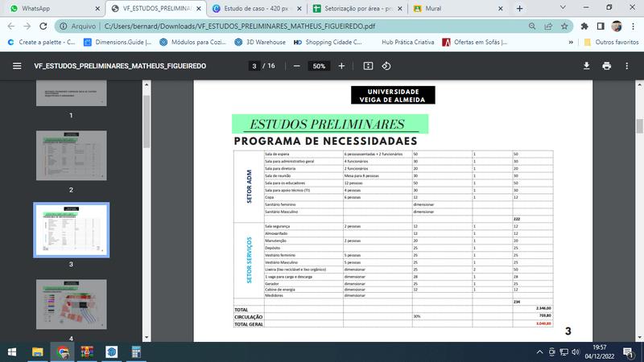Screen dimensions: 644x362
Task: Click the Arquivo site info icon
Action: (64, 26)
